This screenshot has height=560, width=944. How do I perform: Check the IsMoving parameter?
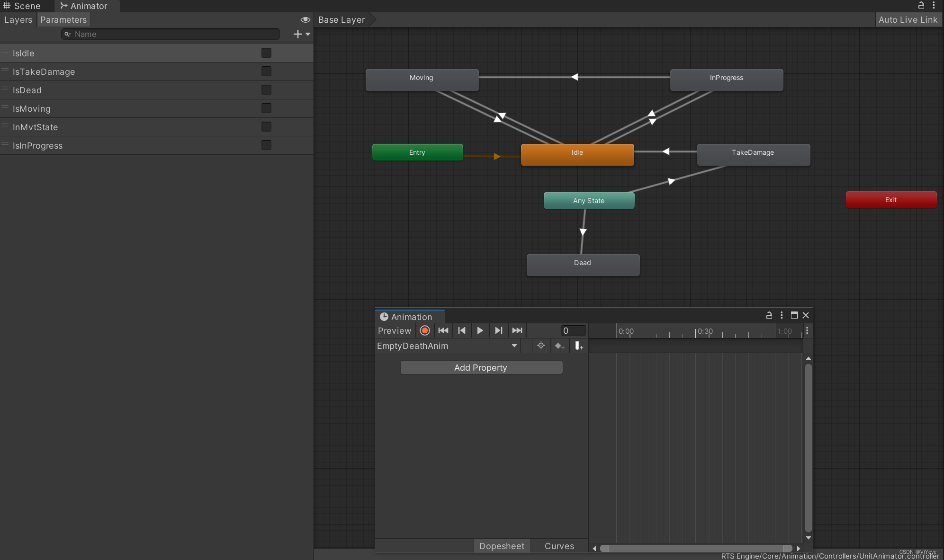pyautogui.click(x=266, y=108)
